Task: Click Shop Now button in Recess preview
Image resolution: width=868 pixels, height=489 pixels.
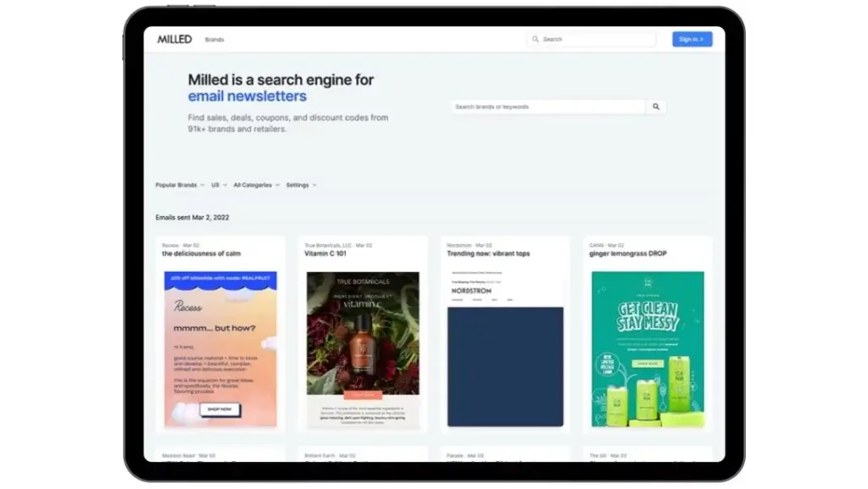Action: coord(220,409)
